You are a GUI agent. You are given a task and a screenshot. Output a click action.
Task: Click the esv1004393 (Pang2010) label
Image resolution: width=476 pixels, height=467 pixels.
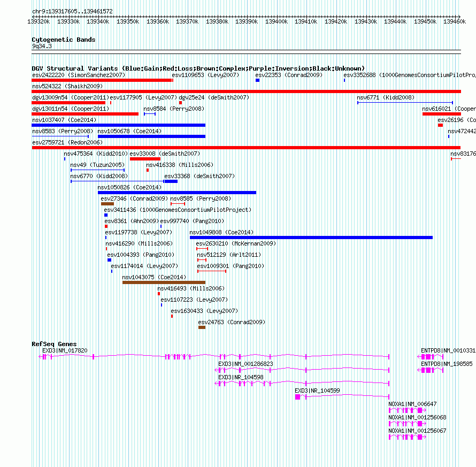click(141, 255)
